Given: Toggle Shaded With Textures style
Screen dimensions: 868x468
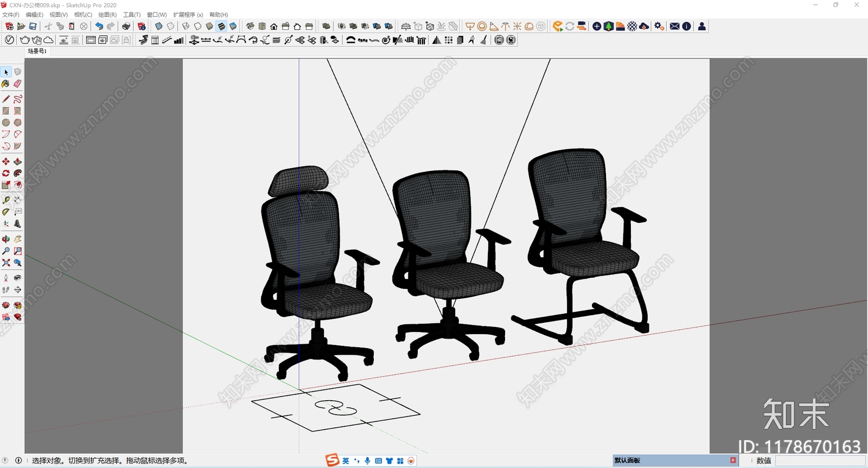Looking at the screenshot, I should pyautogui.click(x=221, y=26).
